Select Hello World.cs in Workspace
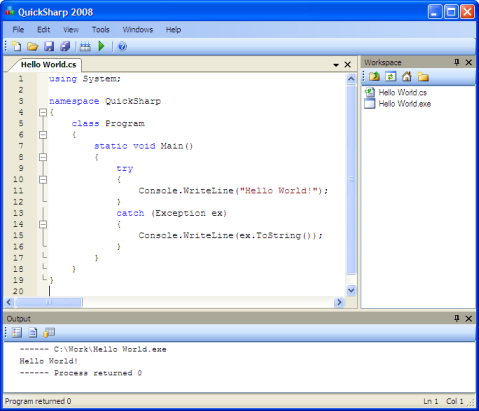The width and height of the screenshot is (479, 411). coord(402,92)
